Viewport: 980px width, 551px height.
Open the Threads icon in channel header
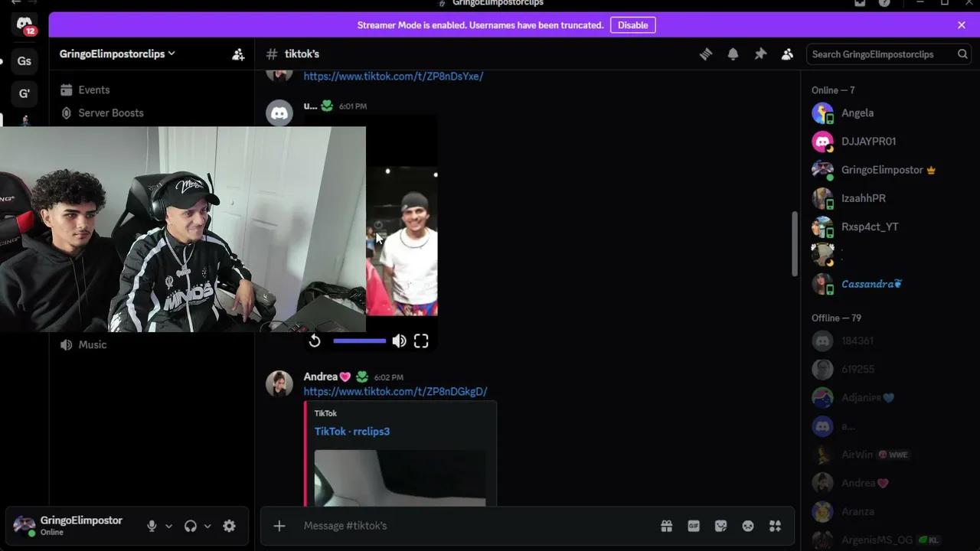click(x=706, y=54)
